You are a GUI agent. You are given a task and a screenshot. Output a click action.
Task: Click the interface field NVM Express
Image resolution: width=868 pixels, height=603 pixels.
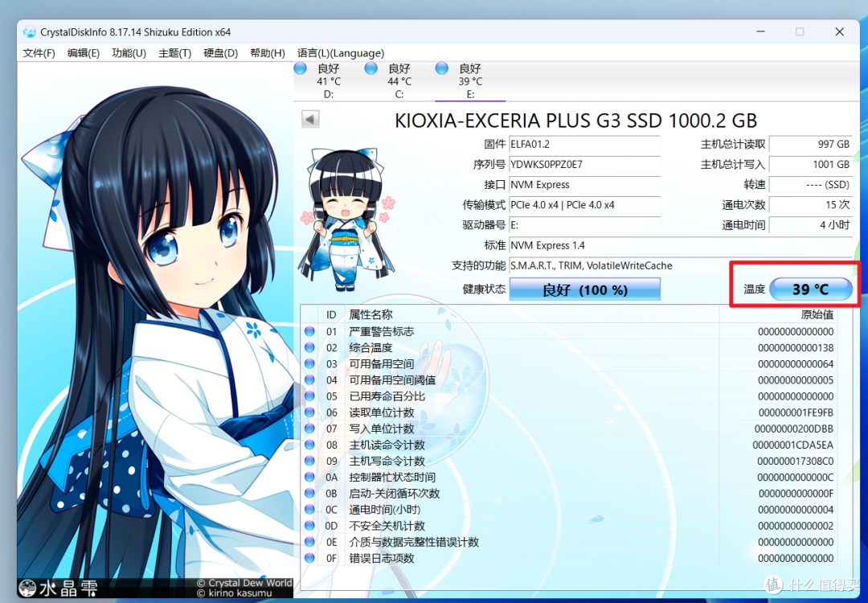[584, 184]
